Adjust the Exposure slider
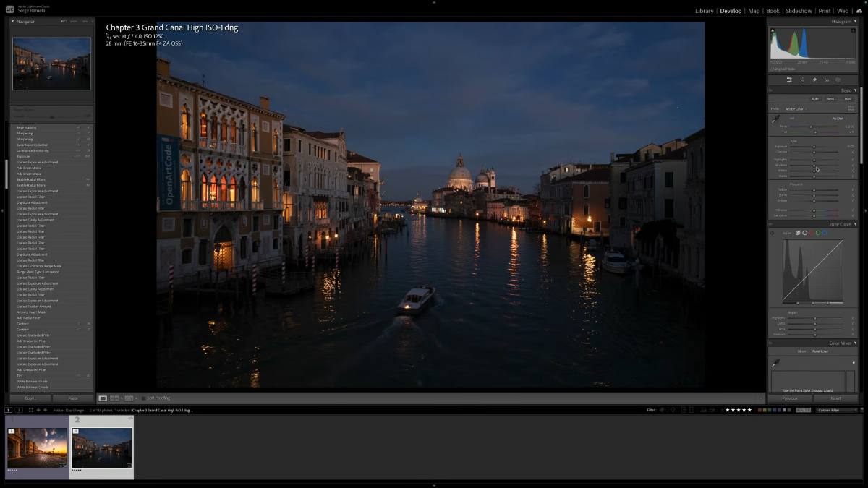This screenshot has height=488, width=868. point(814,147)
